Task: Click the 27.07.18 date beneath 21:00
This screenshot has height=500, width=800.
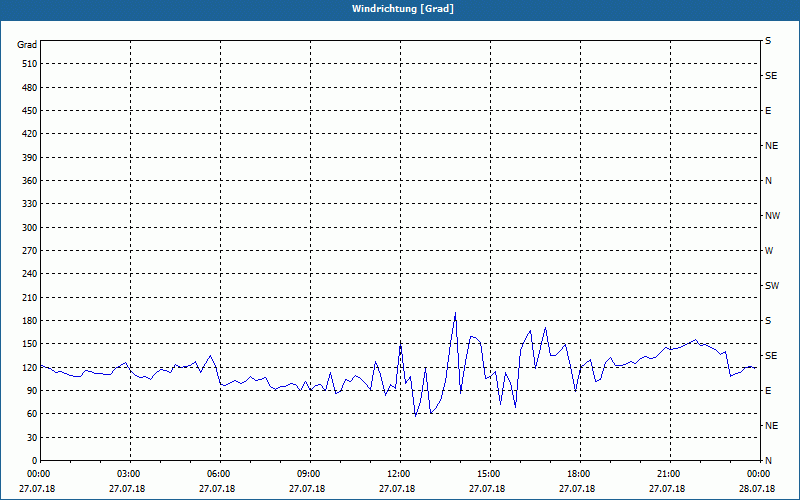Action: pos(667,489)
